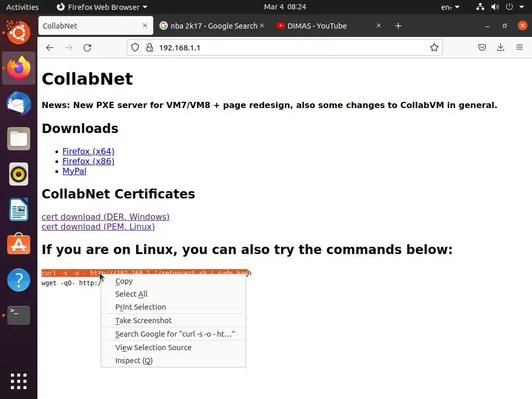
Task: Open Ubuntu Software store from dock
Action: click(x=19, y=244)
